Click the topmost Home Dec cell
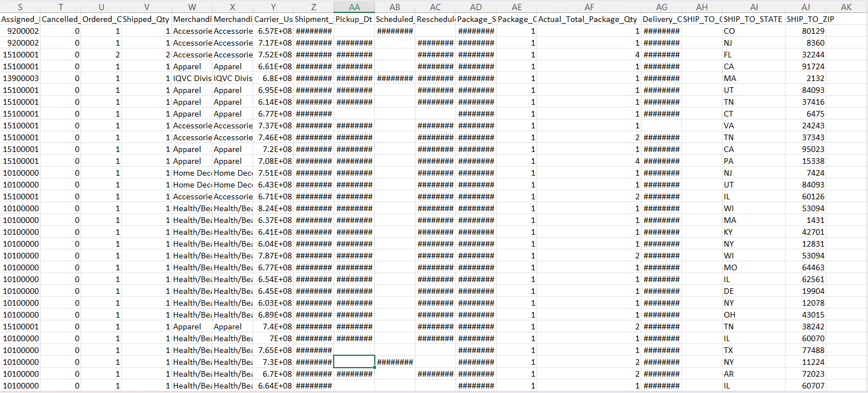This screenshot has width=868, height=393. (x=192, y=173)
